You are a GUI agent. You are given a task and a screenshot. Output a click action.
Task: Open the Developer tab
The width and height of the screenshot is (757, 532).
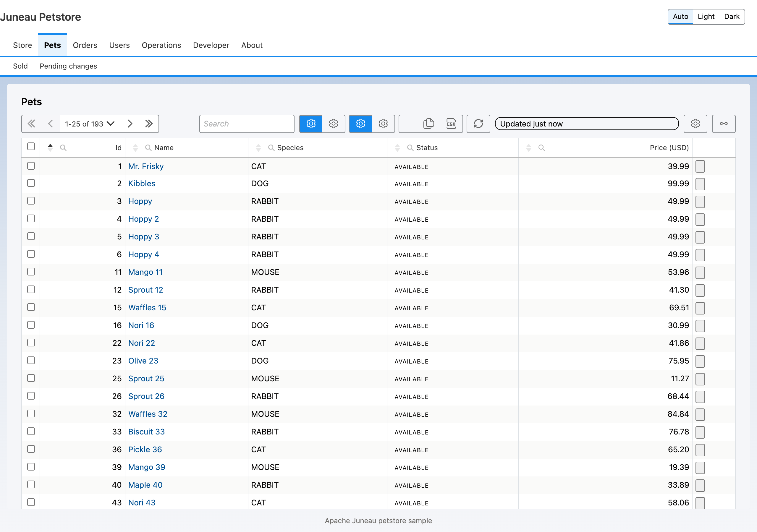tap(211, 45)
